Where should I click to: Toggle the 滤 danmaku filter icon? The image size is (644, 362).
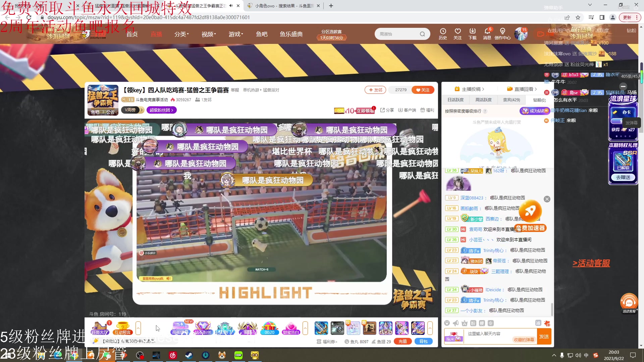[538, 323]
